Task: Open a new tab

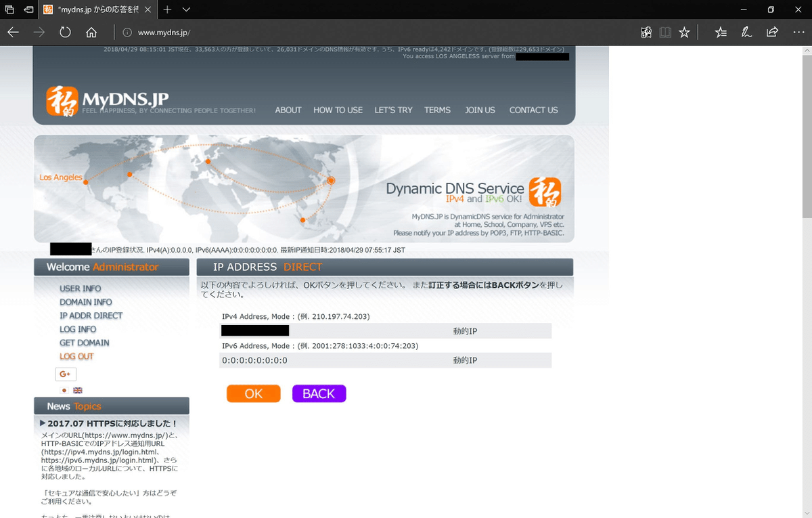Action: [x=167, y=9]
